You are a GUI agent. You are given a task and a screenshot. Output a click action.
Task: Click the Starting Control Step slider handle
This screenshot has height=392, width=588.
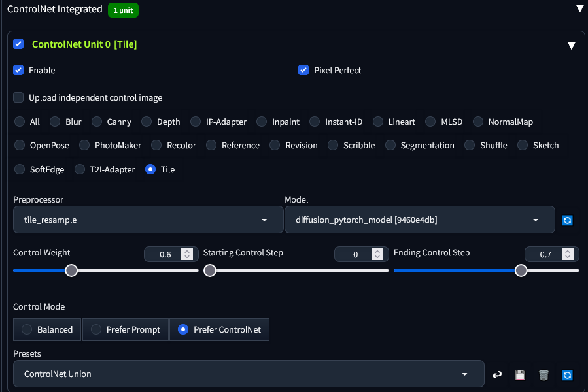(210, 270)
